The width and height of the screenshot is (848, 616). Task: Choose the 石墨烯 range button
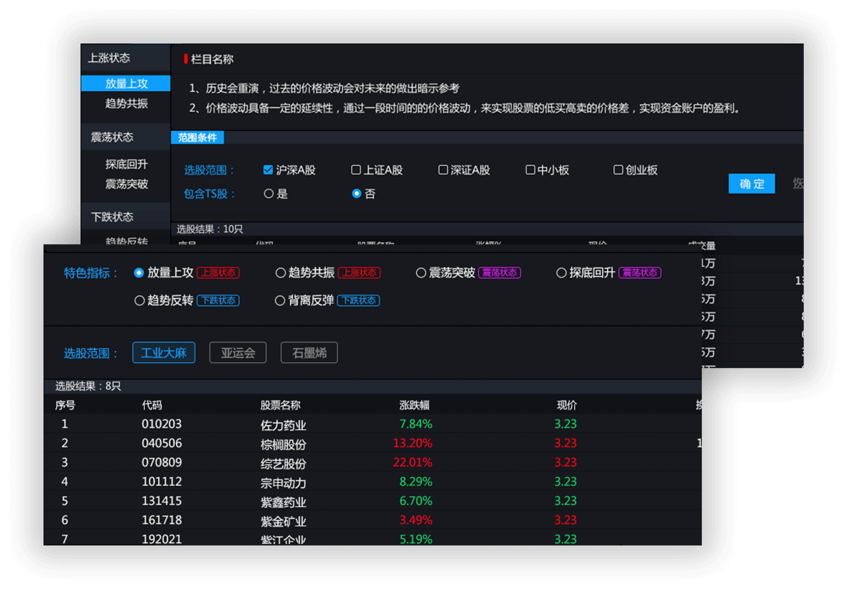click(309, 353)
